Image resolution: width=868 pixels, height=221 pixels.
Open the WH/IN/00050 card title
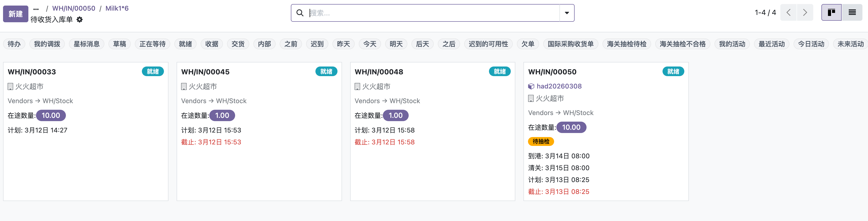click(552, 72)
